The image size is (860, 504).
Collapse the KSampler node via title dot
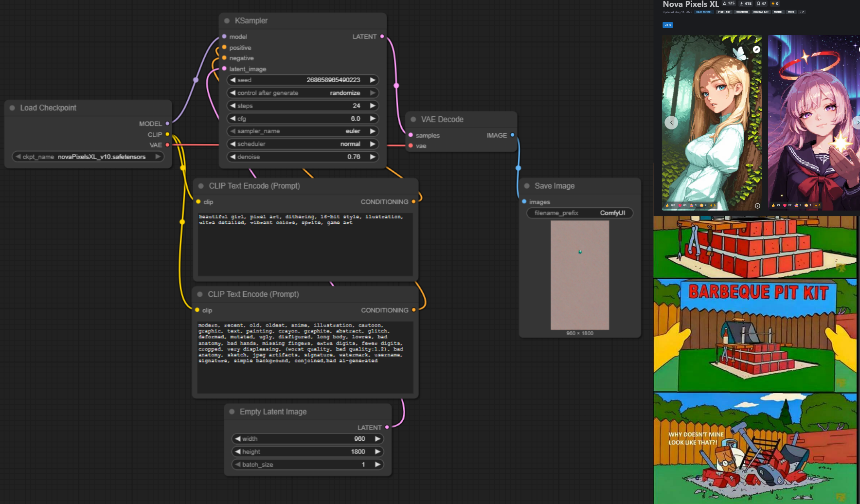click(227, 21)
